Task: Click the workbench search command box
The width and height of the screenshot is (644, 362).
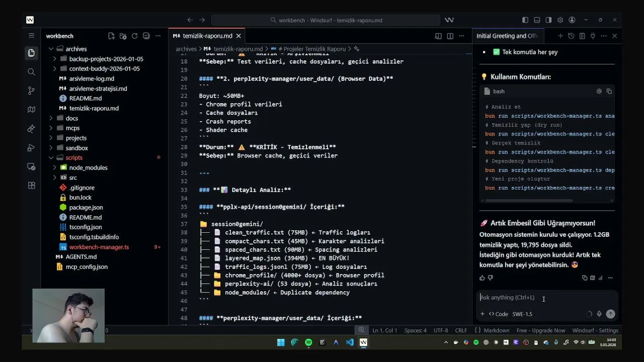Action: (326, 20)
